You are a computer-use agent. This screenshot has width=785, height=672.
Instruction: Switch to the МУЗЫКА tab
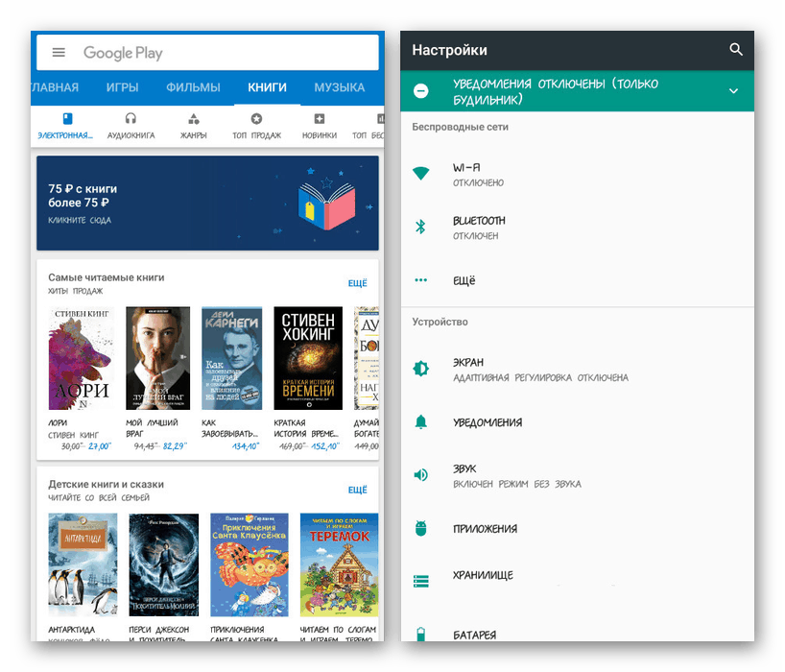[340, 87]
